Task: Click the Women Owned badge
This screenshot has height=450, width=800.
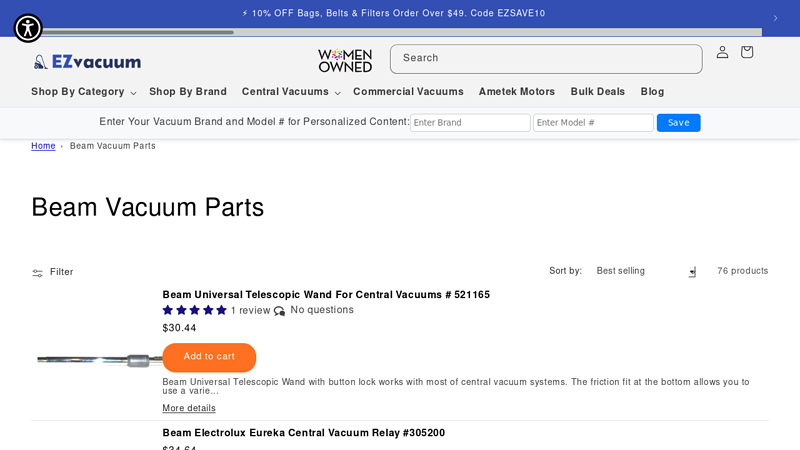Action: (x=345, y=60)
